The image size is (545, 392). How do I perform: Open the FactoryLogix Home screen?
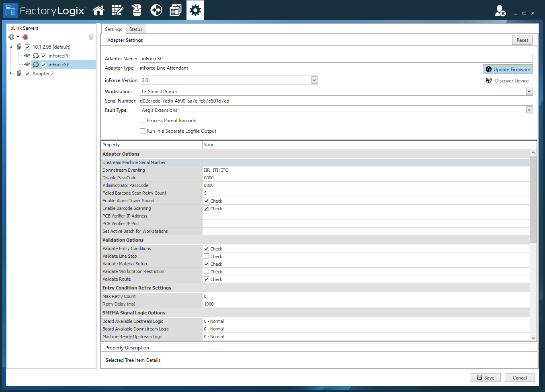[98, 10]
